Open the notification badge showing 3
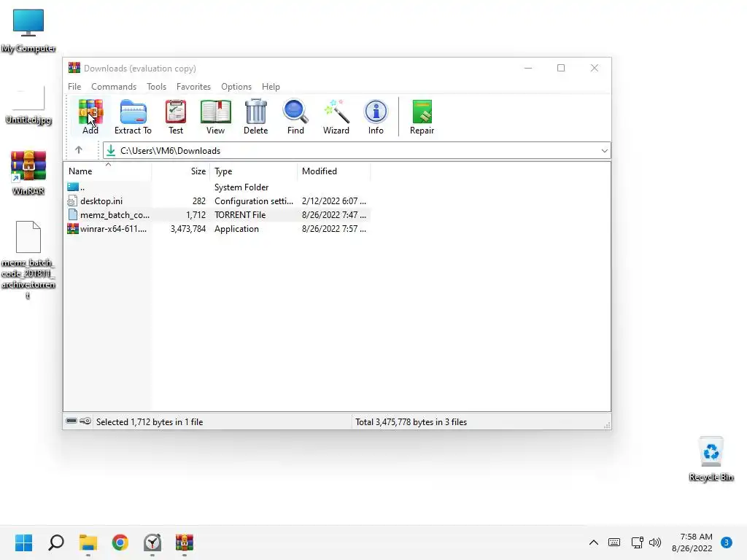747x560 pixels. pos(727,542)
